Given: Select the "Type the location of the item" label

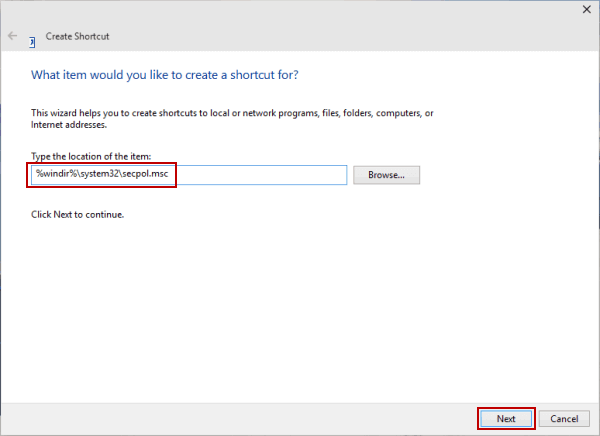Looking at the screenshot, I should 90,155.
